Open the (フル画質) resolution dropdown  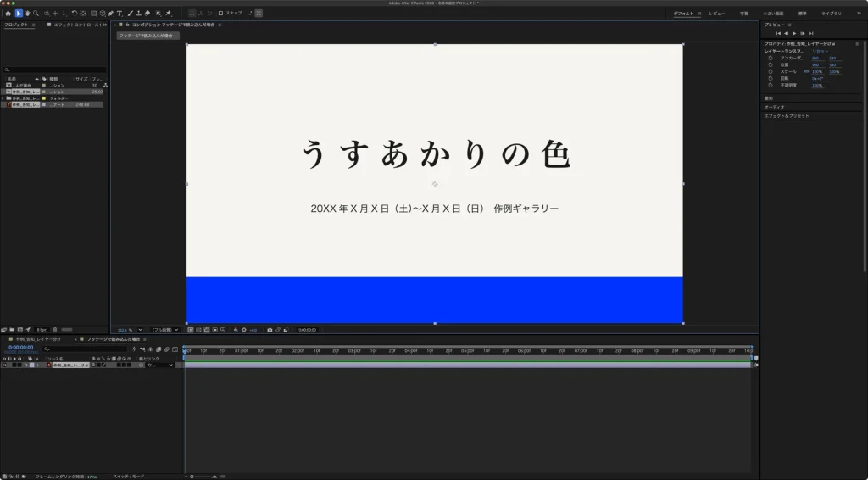tap(165, 330)
